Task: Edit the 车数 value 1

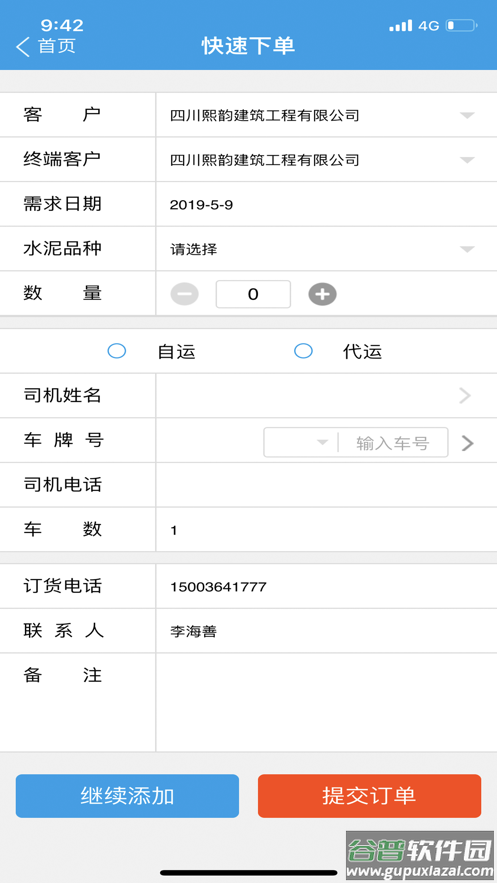Action: click(174, 530)
